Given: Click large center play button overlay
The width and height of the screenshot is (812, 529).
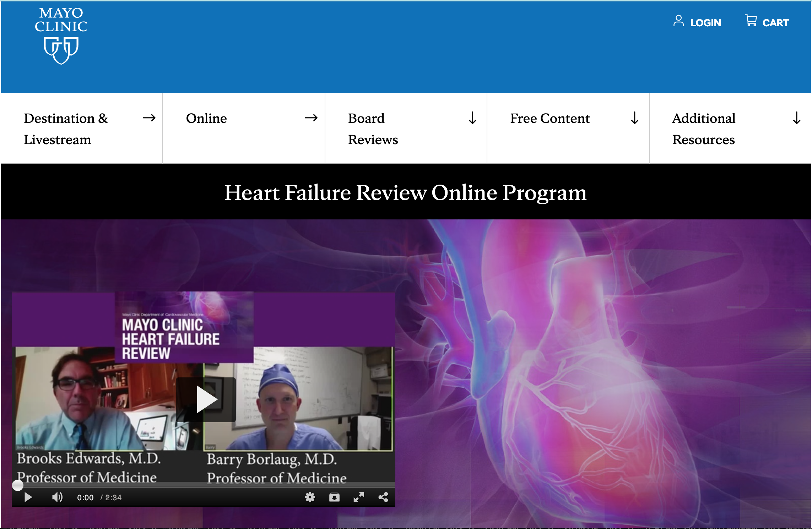Looking at the screenshot, I should point(206,400).
